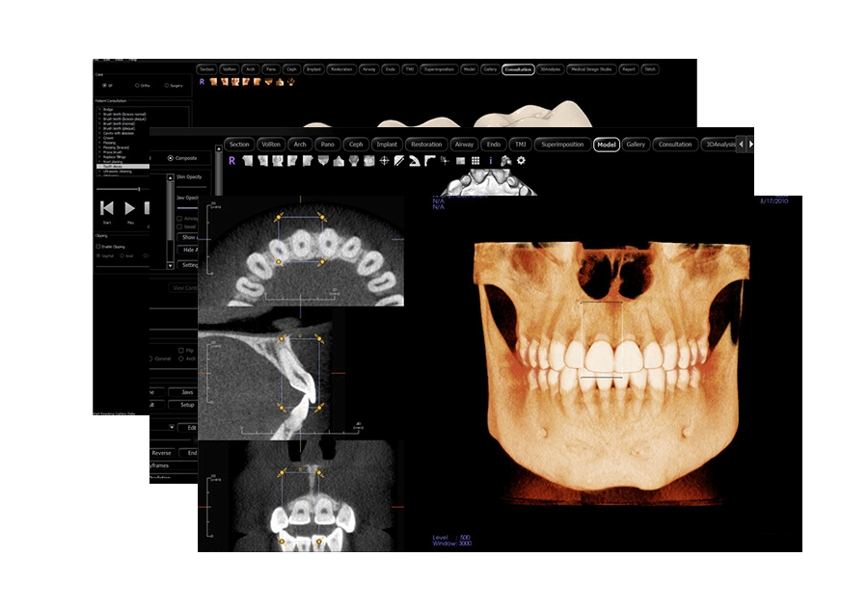Open dropdown arrow next to Edit button

point(171,427)
